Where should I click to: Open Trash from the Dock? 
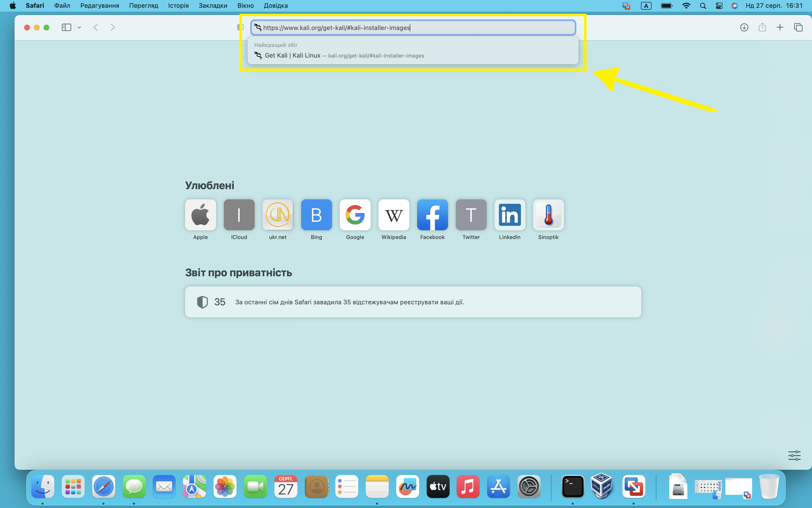[x=769, y=486]
